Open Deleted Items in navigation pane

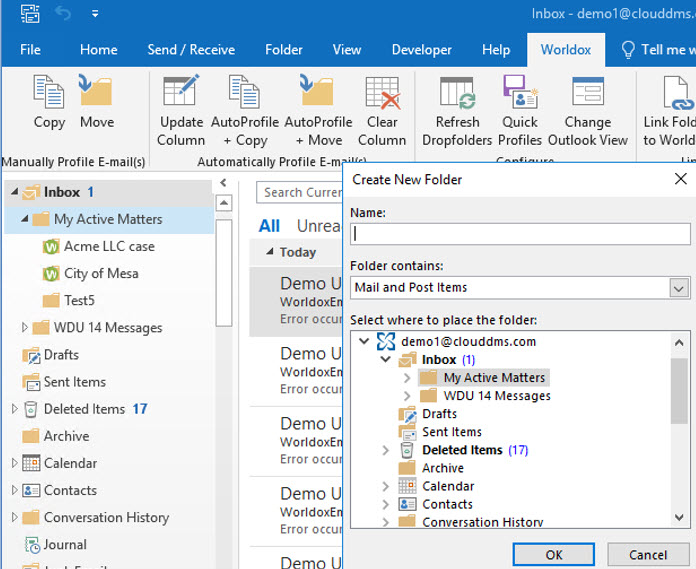click(84, 409)
